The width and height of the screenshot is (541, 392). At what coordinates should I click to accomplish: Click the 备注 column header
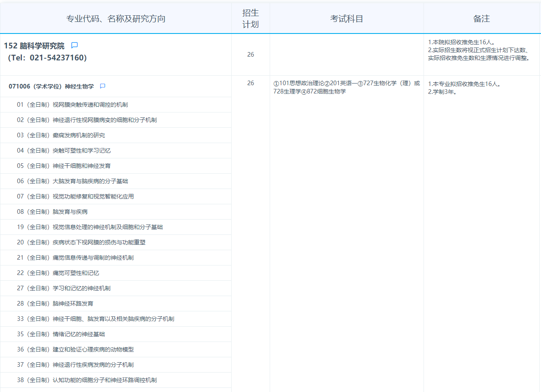pyautogui.click(x=481, y=19)
